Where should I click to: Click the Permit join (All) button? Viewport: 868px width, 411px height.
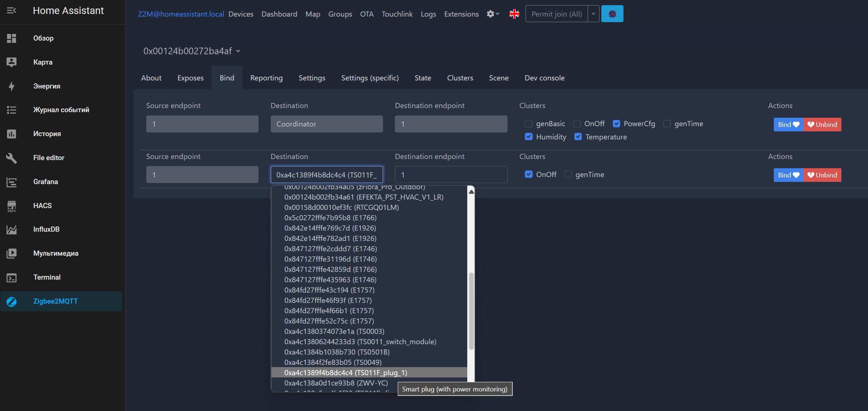(557, 14)
